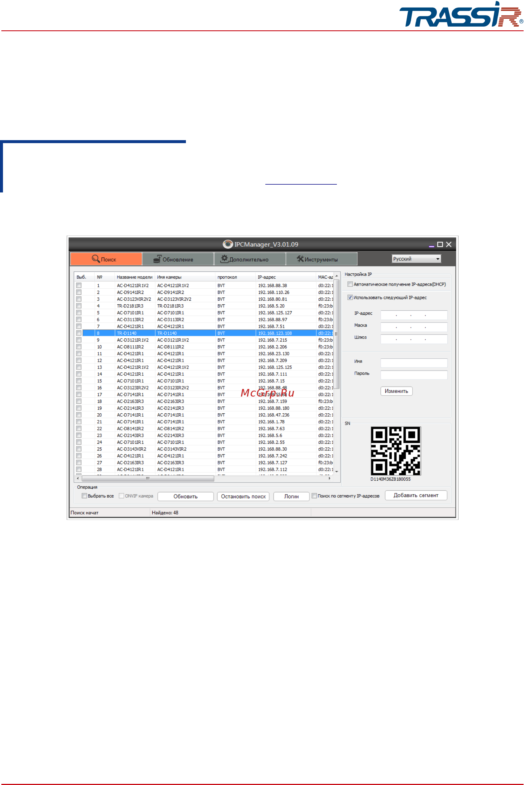Check the checkbox for row 8 TR-D1140
The width and height of the screenshot is (532, 785).
point(79,333)
